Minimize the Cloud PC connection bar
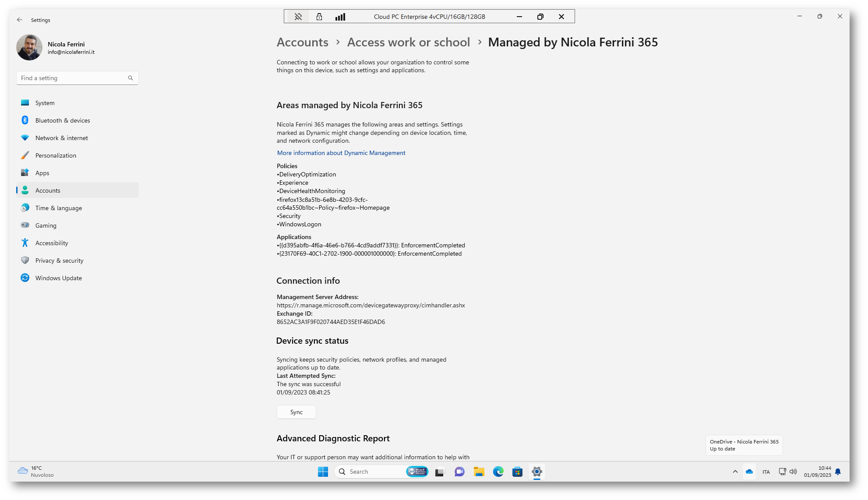 tap(519, 17)
